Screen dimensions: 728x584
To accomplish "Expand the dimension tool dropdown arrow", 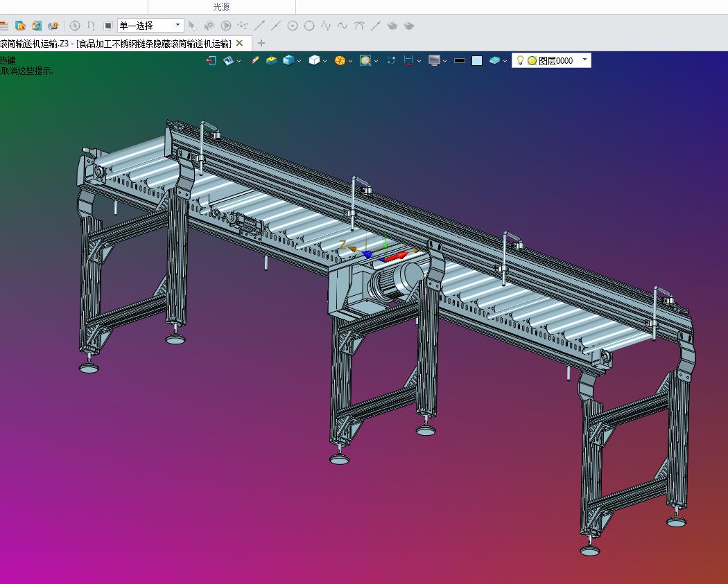I will coord(419,61).
